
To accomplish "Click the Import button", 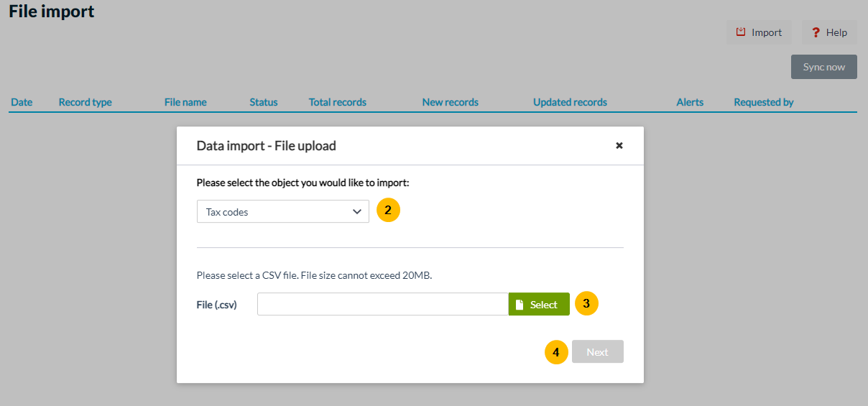I will coord(759,32).
